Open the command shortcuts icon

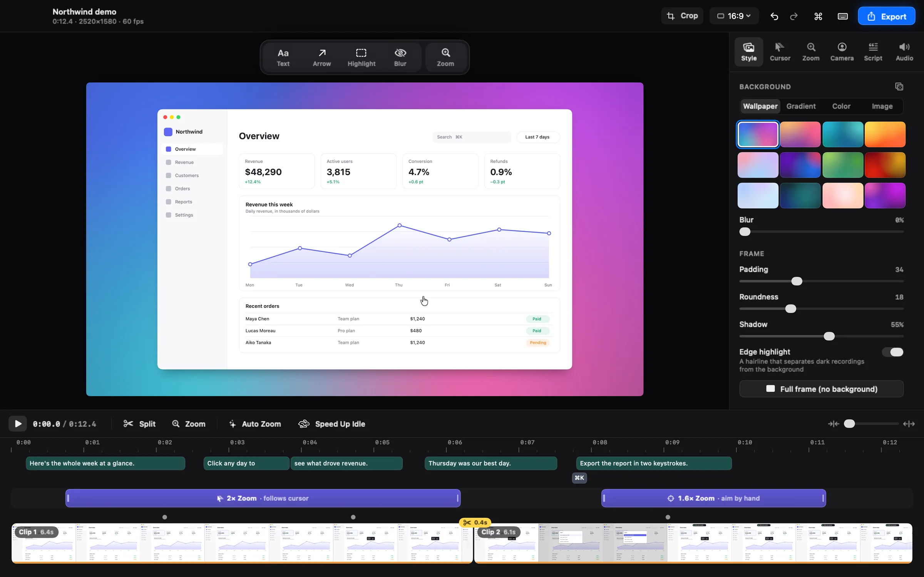tap(818, 16)
